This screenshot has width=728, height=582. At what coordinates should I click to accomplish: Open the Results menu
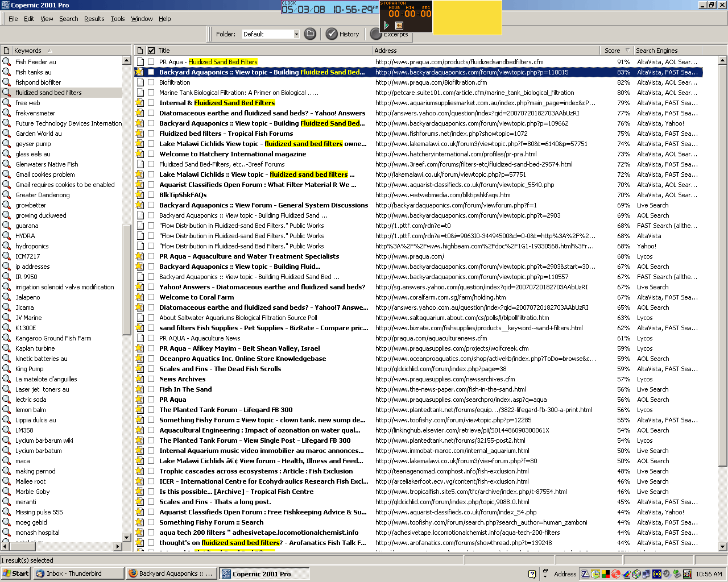click(x=94, y=19)
